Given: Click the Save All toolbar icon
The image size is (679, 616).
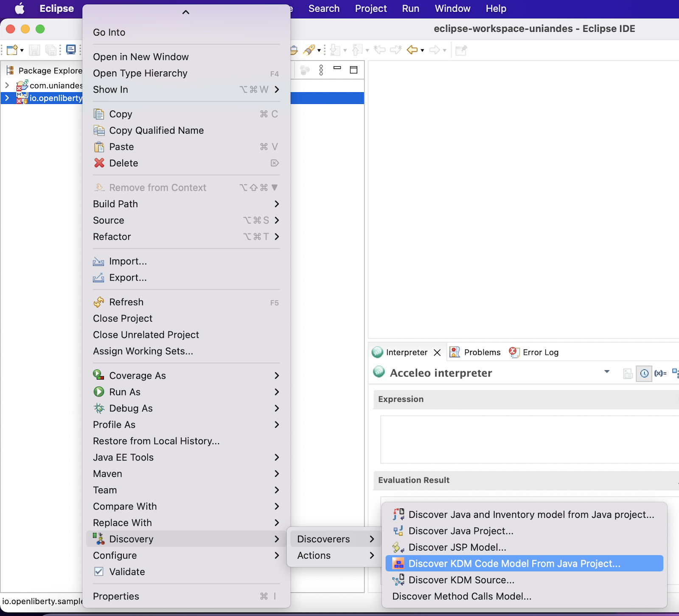Looking at the screenshot, I should [x=51, y=50].
